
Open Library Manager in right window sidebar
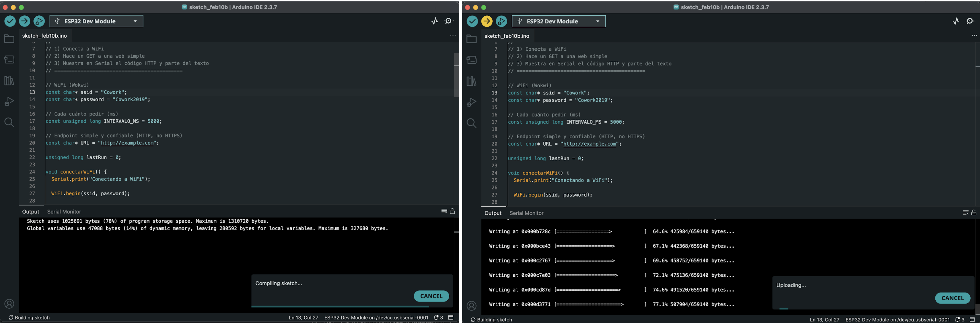point(471,81)
